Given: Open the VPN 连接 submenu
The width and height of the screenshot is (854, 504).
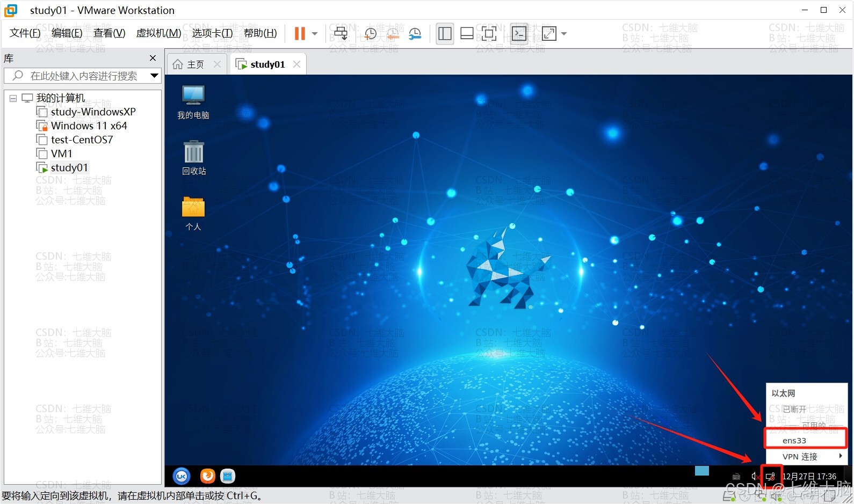Looking at the screenshot, I should pos(806,457).
